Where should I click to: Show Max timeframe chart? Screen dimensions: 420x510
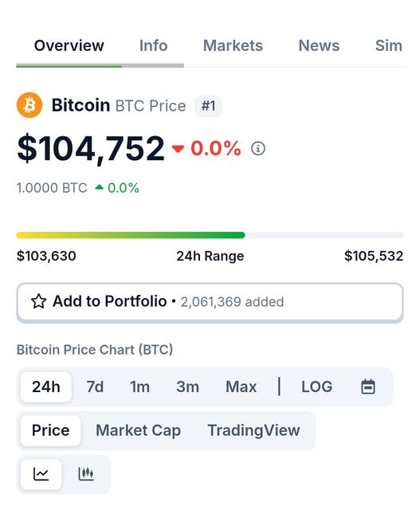pyautogui.click(x=241, y=387)
